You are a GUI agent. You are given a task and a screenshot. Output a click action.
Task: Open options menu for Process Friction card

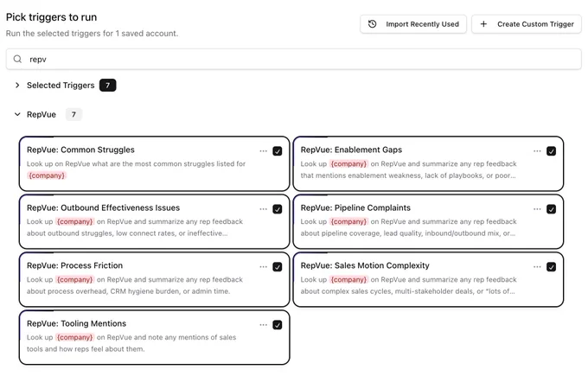263,267
